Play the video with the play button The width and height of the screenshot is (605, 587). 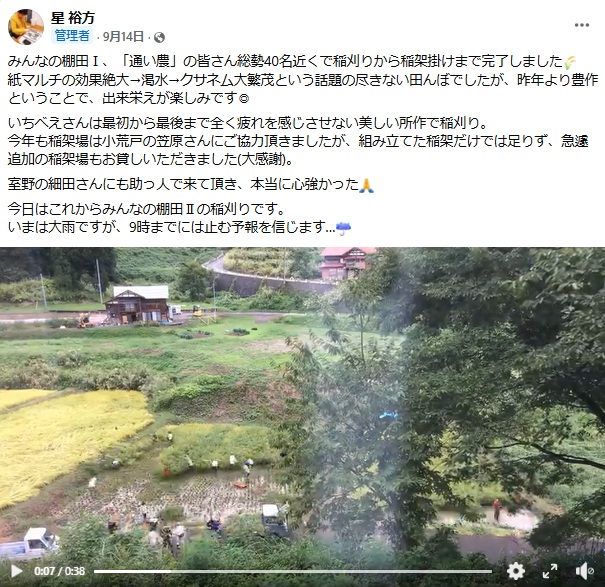coord(16,571)
